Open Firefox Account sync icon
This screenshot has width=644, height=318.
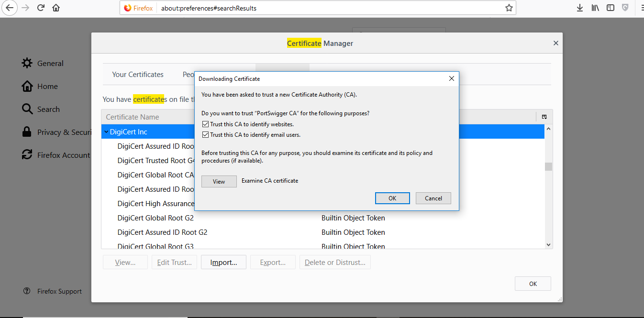27,155
